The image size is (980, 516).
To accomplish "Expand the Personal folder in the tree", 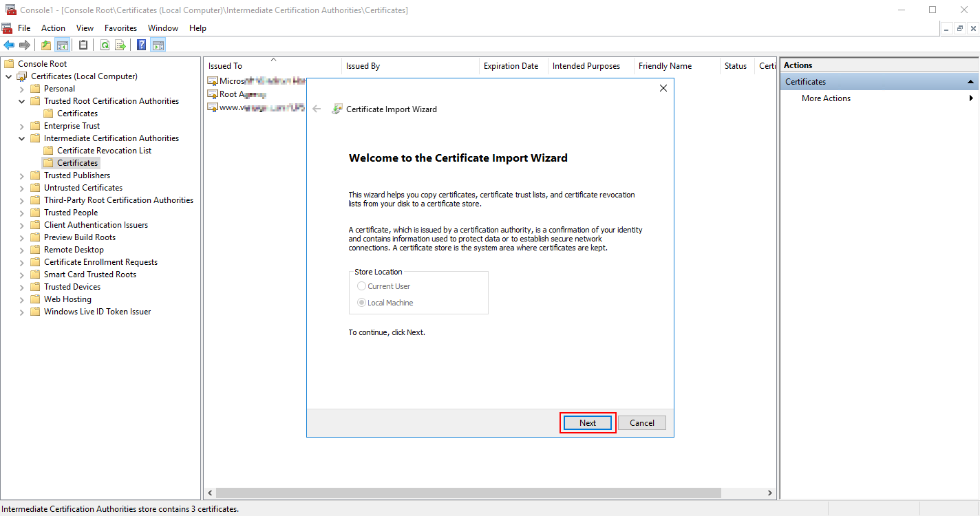I will pos(21,88).
